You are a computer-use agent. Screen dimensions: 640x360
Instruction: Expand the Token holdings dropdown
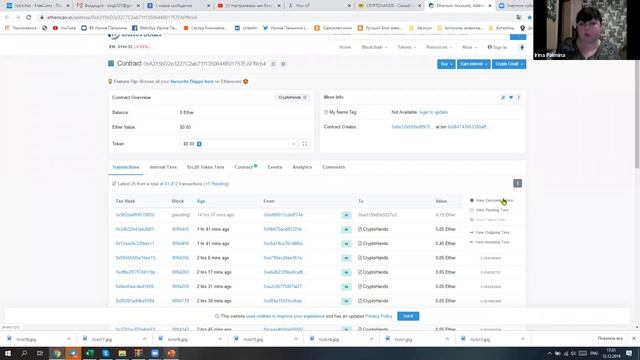click(x=238, y=144)
